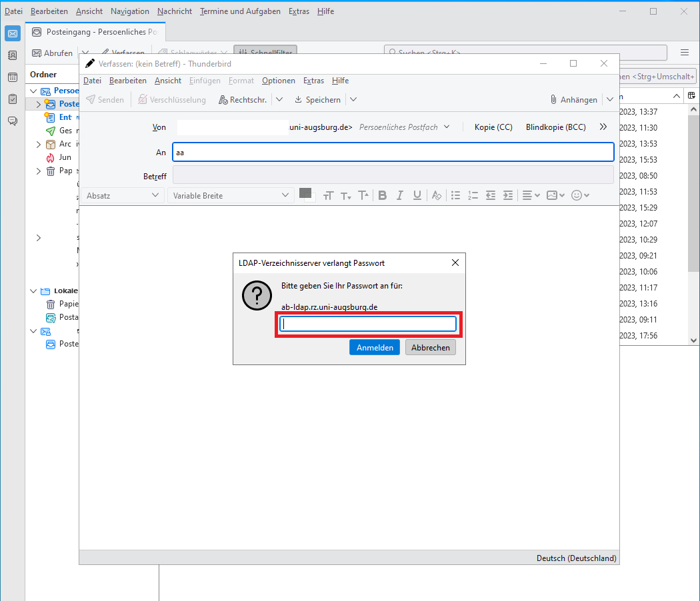700x601 pixels.
Task: Open the Optionen menu in compose window
Action: 278,81
